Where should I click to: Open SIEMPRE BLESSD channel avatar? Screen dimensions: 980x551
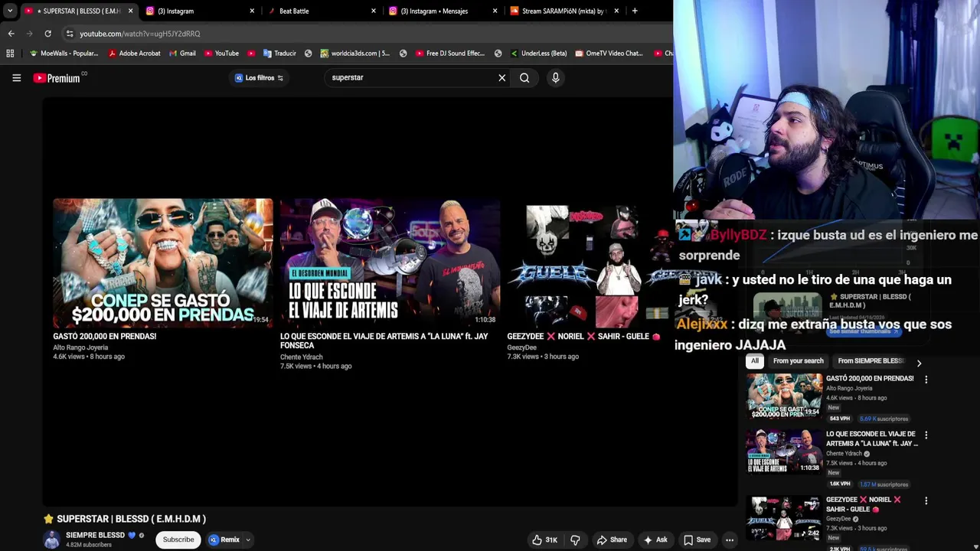point(51,540)
